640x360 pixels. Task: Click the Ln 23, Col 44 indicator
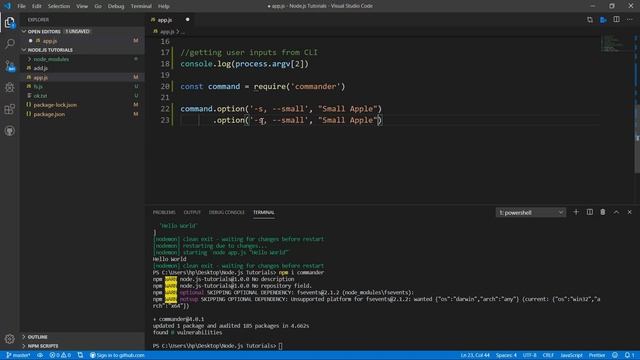pyautogui.click(x=475, y=355)
